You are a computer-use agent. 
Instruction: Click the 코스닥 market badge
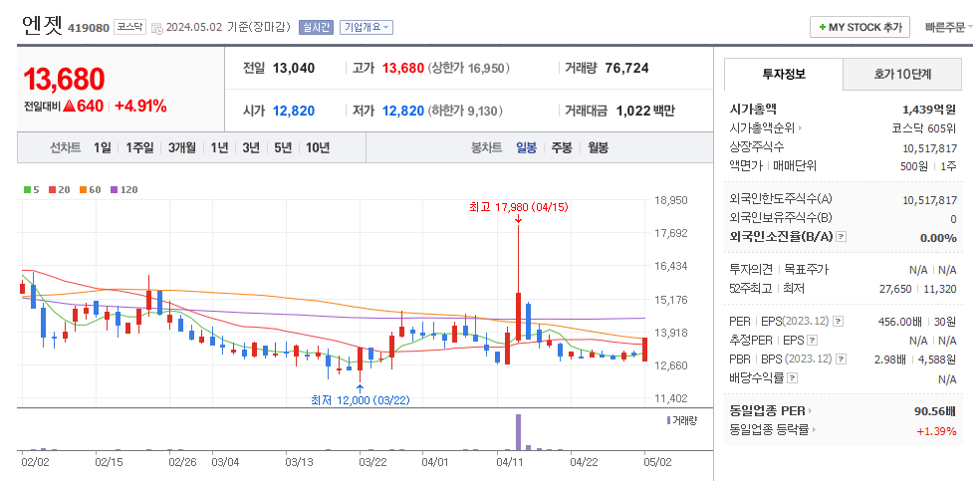click(x=130, y=28)
